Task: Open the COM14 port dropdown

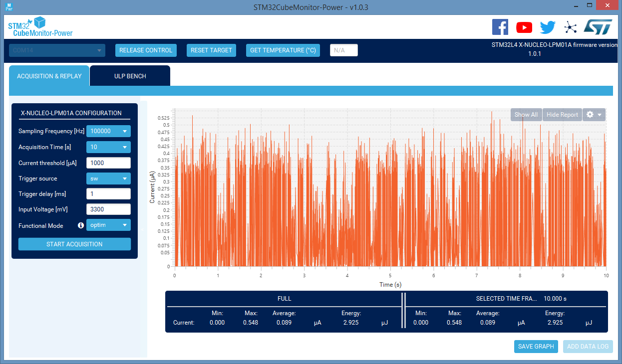Action: click(57, 50)
